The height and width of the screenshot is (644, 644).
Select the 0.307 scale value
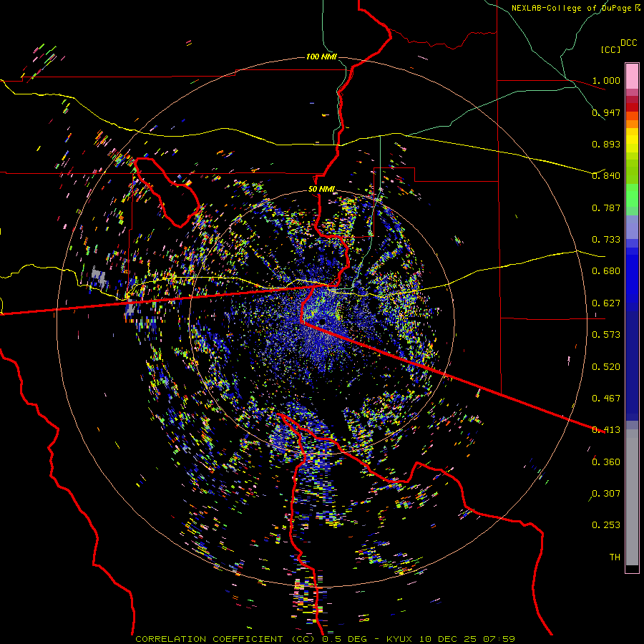[x=606, y=494]
